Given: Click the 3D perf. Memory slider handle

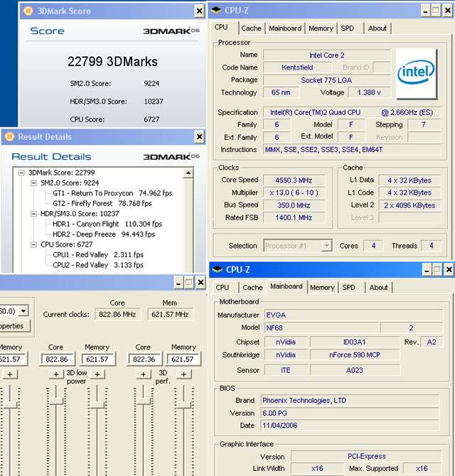Looking at the screenshot, I should click(183, 405).
